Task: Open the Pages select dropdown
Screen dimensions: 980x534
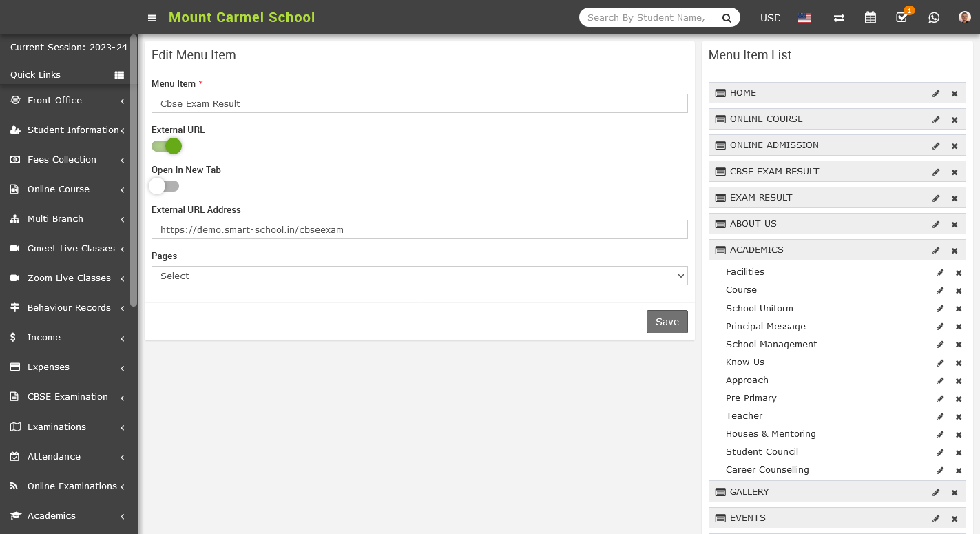Action: click(x=419, y=276)
